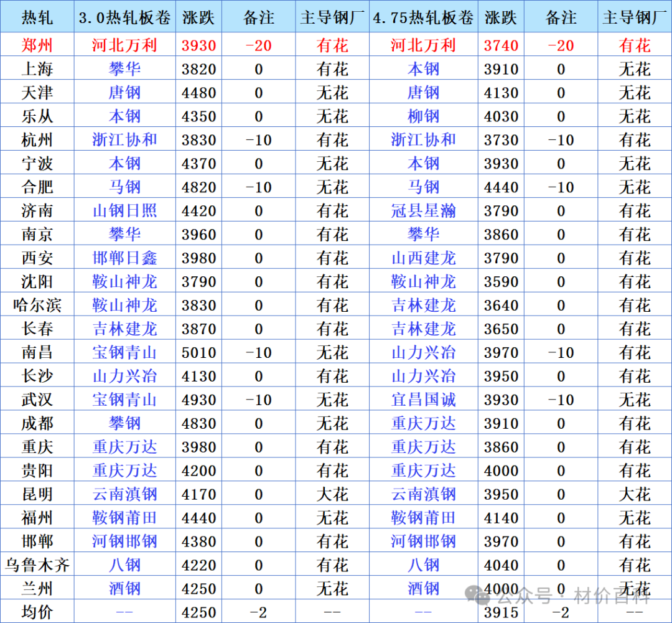Screen dimensions: 672x623
Task: Click the red 郑州 city cell
Action: tap(37, 45)
